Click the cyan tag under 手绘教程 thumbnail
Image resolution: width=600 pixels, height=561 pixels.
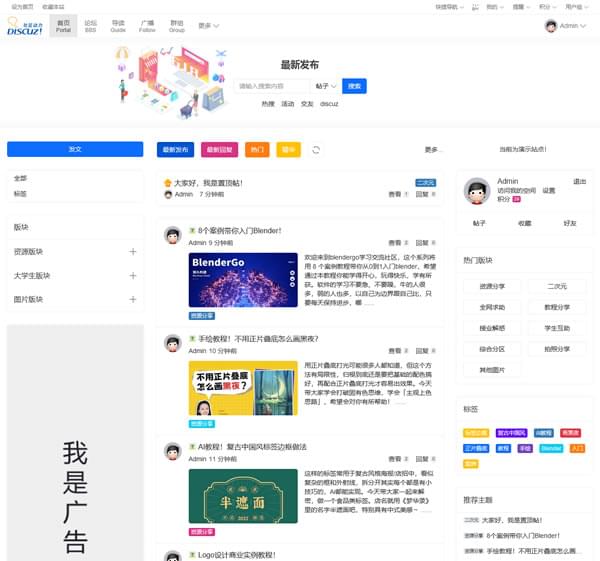tap(202, 424)
